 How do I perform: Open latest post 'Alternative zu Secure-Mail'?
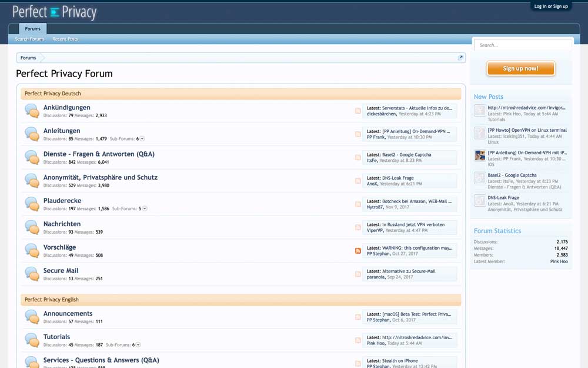coord(409,271)
